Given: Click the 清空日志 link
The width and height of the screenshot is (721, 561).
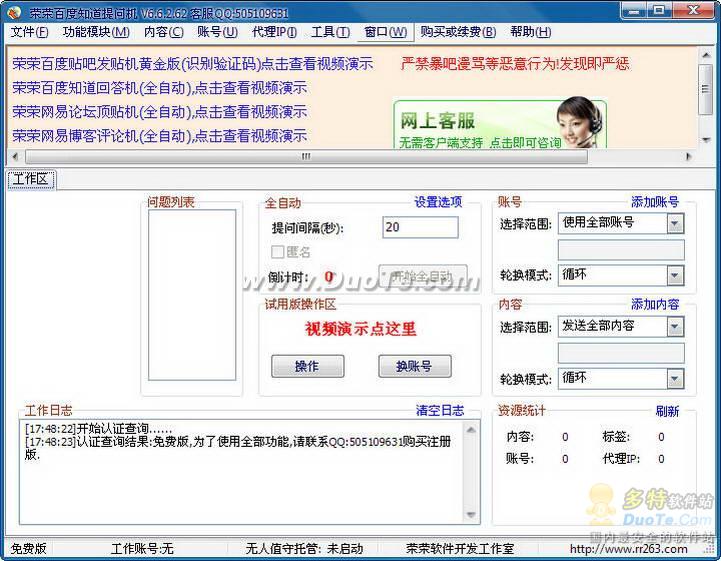Looking at the screenshot, I should click(440, 410).
